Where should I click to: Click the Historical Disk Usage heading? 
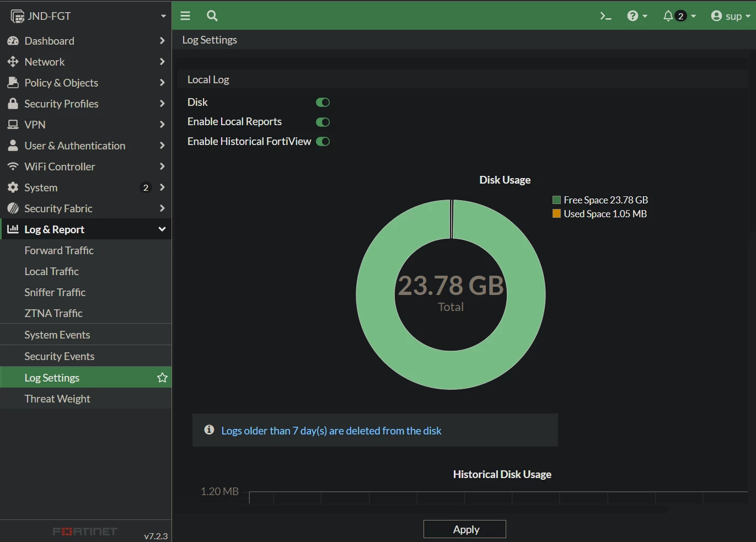pyautogui.click(x=502, y=474)
